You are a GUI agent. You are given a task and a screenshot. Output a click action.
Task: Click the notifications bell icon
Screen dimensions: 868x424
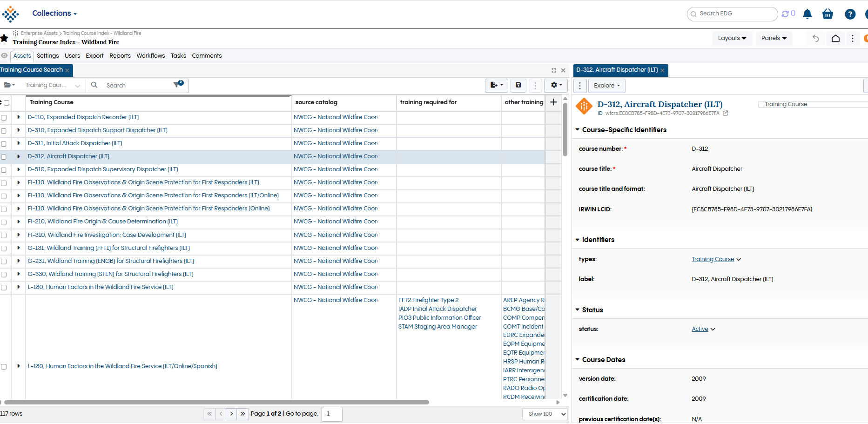coord(807,14)
